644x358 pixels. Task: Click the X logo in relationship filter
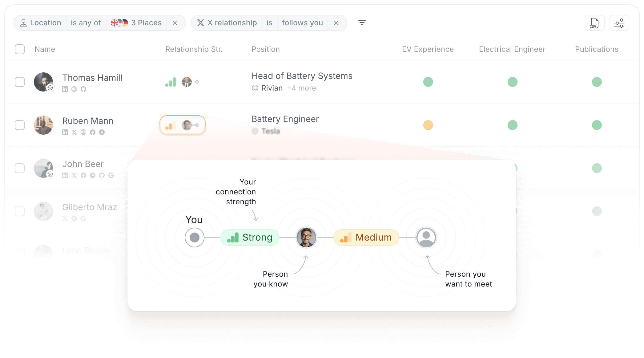pos(201,23)
